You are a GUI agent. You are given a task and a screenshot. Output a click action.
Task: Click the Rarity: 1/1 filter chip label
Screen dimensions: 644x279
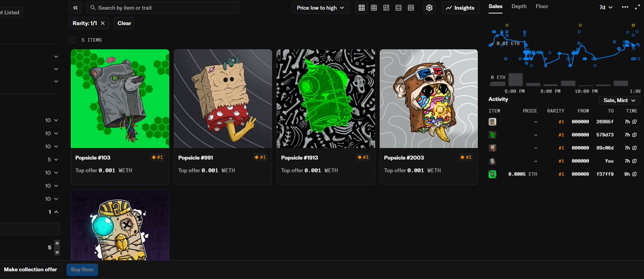(85, 23)
